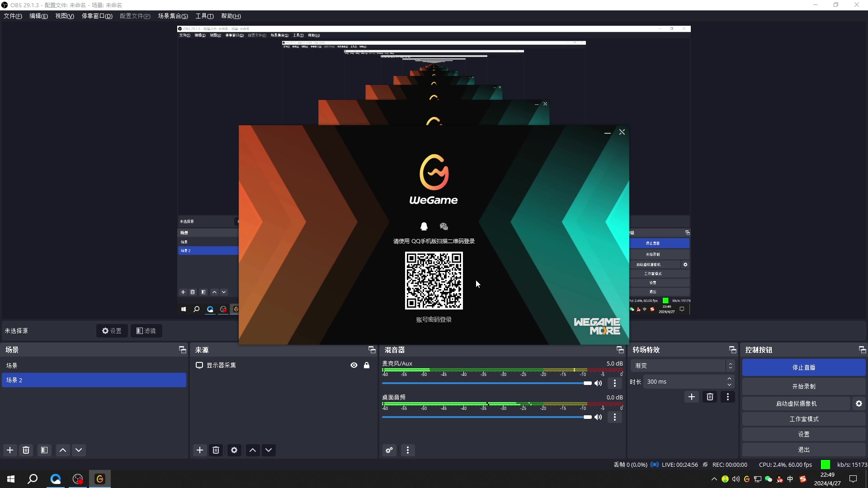The image size is (868, 488).
Task: Mute 麦克风/Aux speaker icon
Action: [598, 383]
